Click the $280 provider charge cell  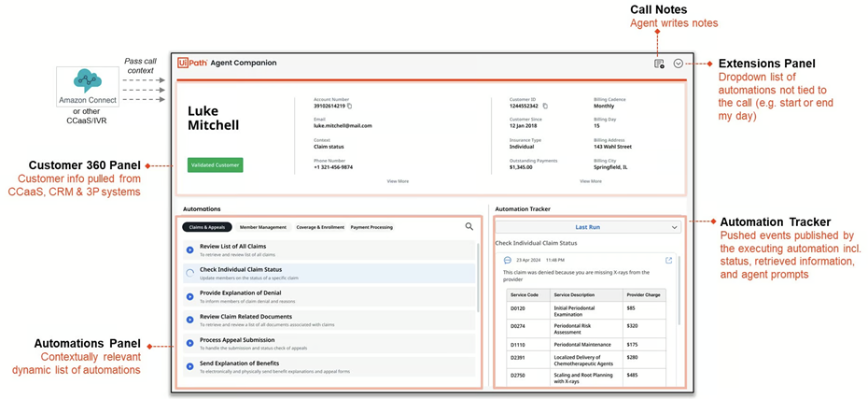coord(643,361)
